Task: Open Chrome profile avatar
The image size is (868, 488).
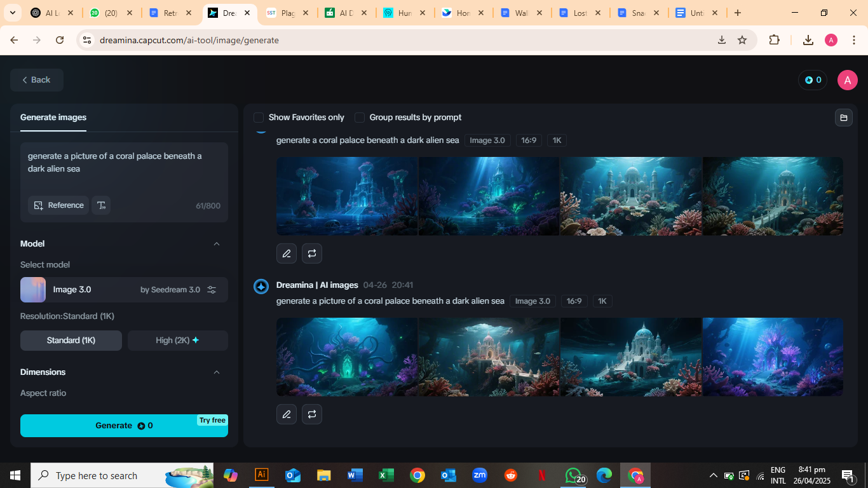Action: [x=831, y=40]
